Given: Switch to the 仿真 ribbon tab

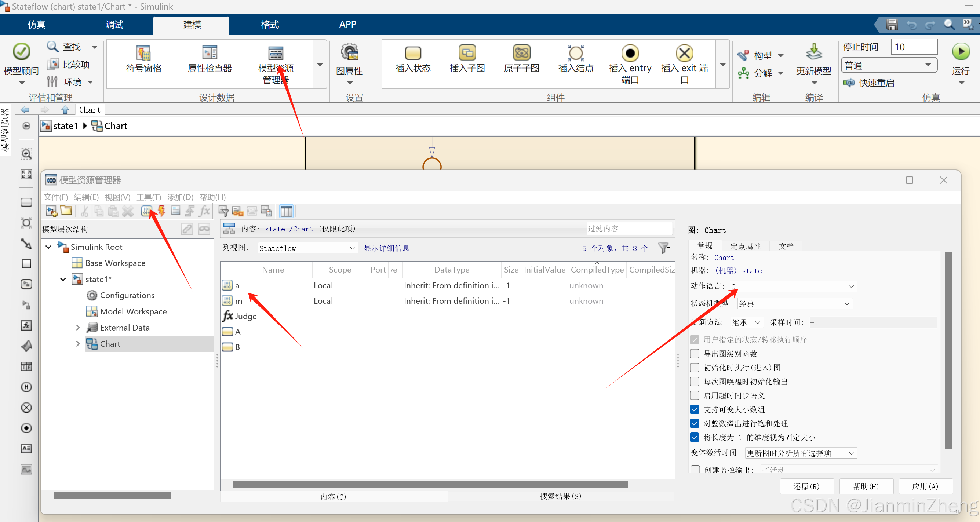Looking at the screenshot, I should tap(37, 24).
